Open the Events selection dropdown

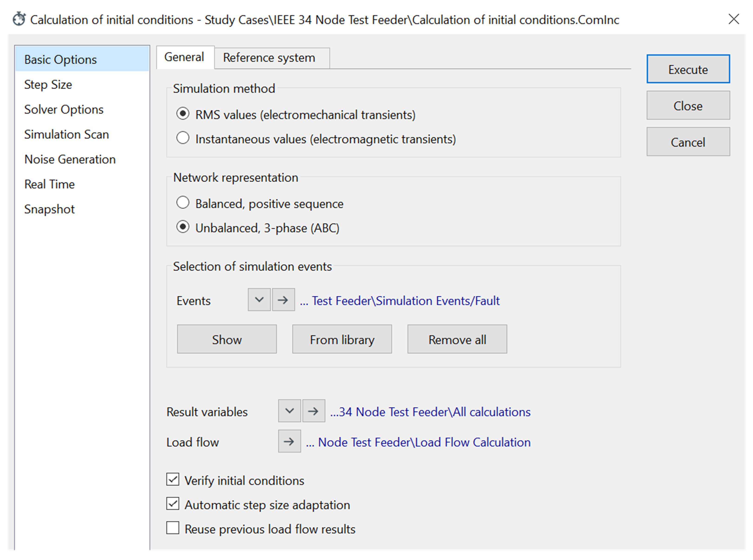259,300
